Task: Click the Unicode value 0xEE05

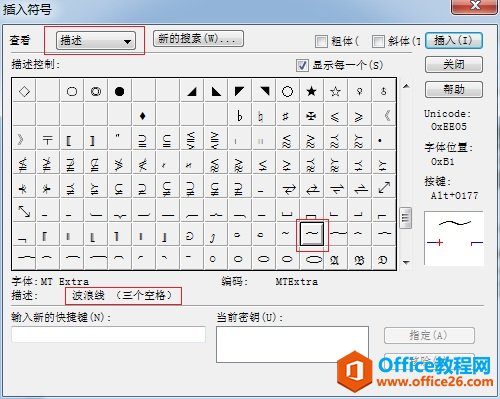Action: click(449, 127)
